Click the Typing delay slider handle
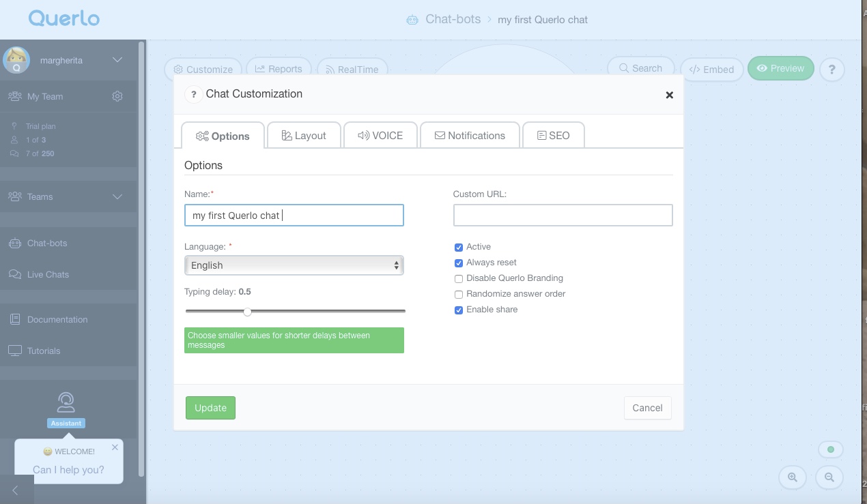The height and width of the screenshot is (504, 867). [x=247, y=312]
